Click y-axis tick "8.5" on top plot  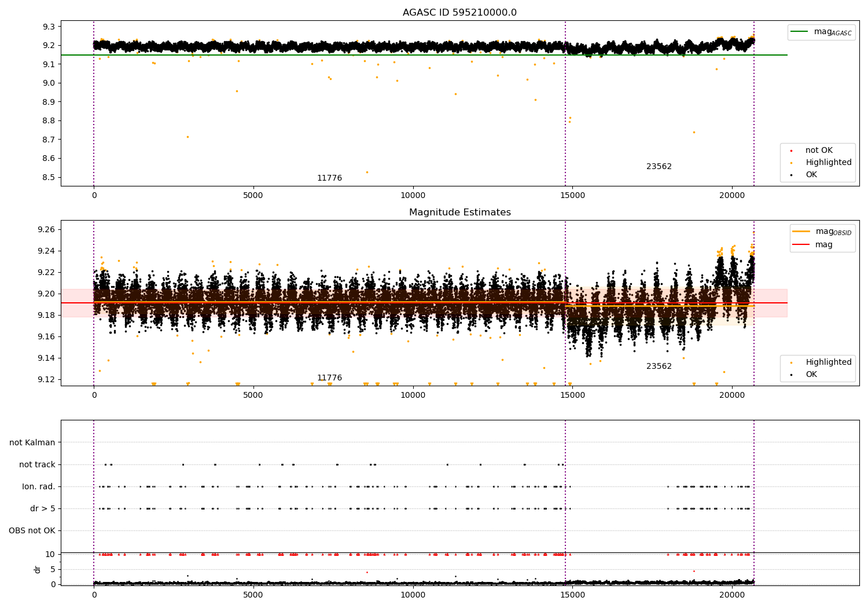(x=49, y=178)
